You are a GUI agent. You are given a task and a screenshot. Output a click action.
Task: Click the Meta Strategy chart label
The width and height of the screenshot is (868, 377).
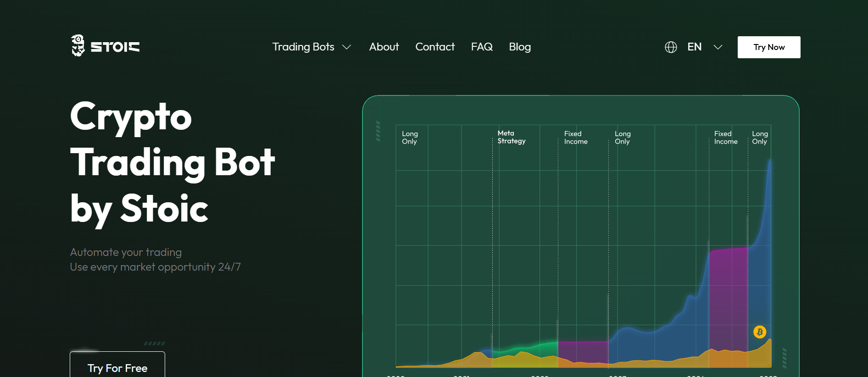tap(512, 137)
